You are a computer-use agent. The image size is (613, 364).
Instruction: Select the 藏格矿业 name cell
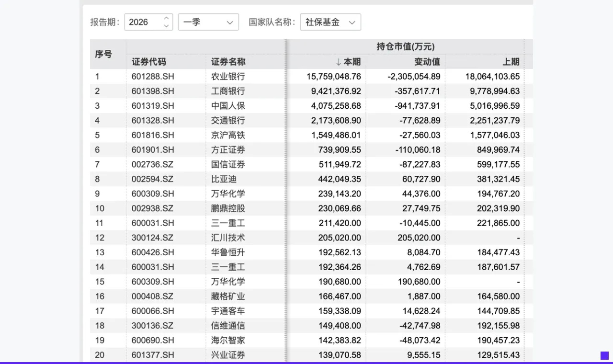tap(228, 296)
